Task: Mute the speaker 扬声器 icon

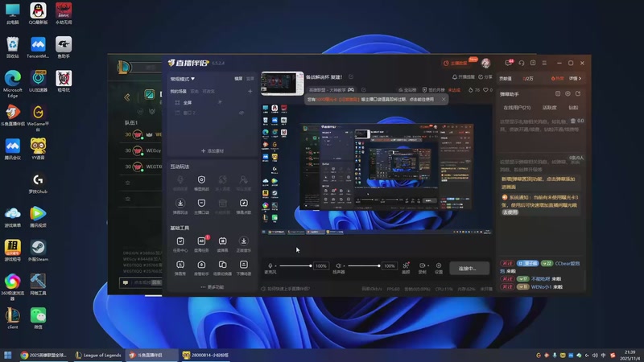Action: (338, 265)
